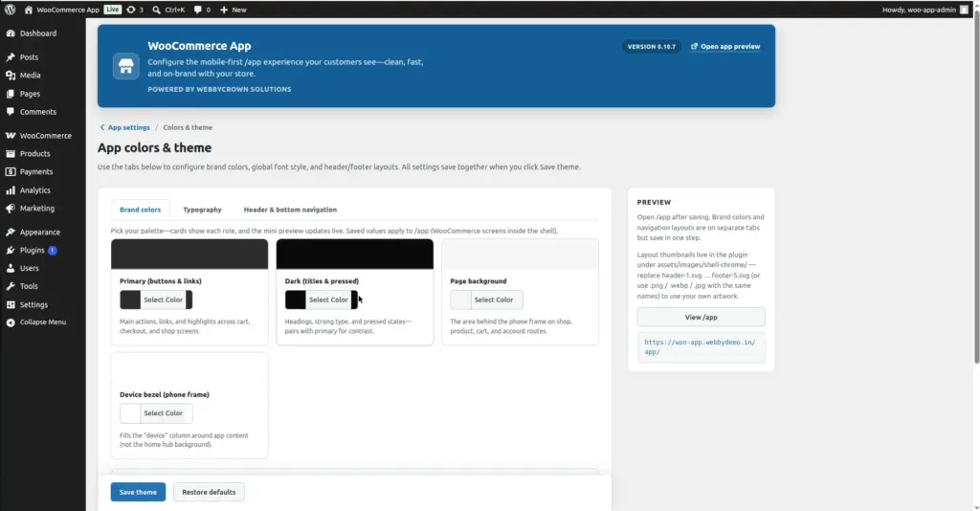Open Primary color Select Color picker

coord(156,300)
